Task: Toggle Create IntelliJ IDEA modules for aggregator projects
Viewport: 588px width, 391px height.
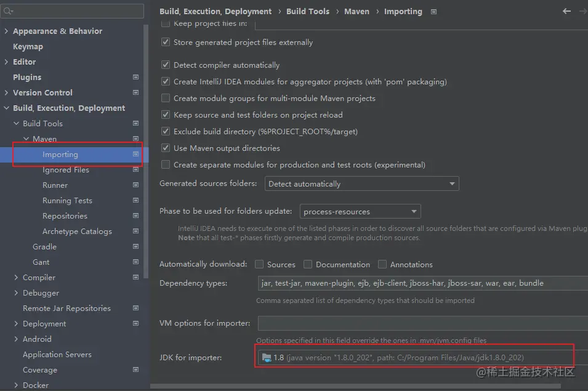Action: 166,81
